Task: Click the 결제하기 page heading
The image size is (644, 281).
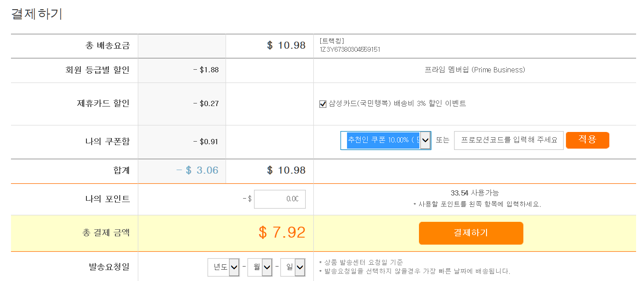Action: click(37, 14)
